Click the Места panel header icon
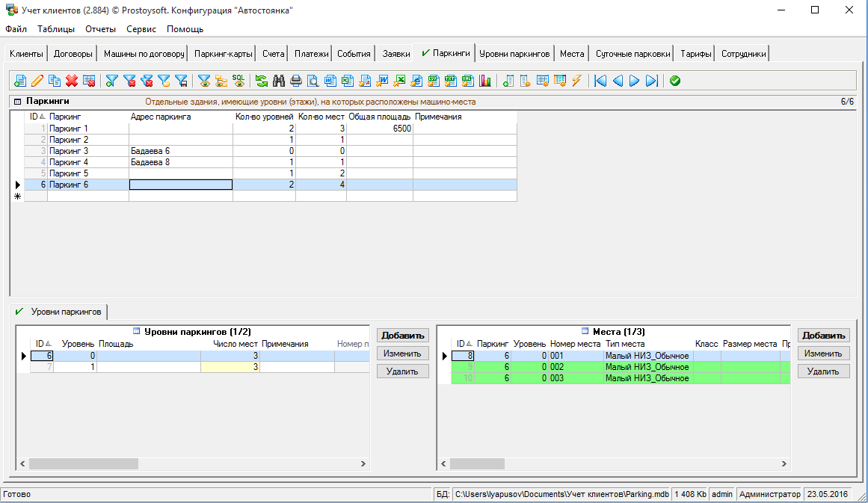 click(x=585, y=331)
